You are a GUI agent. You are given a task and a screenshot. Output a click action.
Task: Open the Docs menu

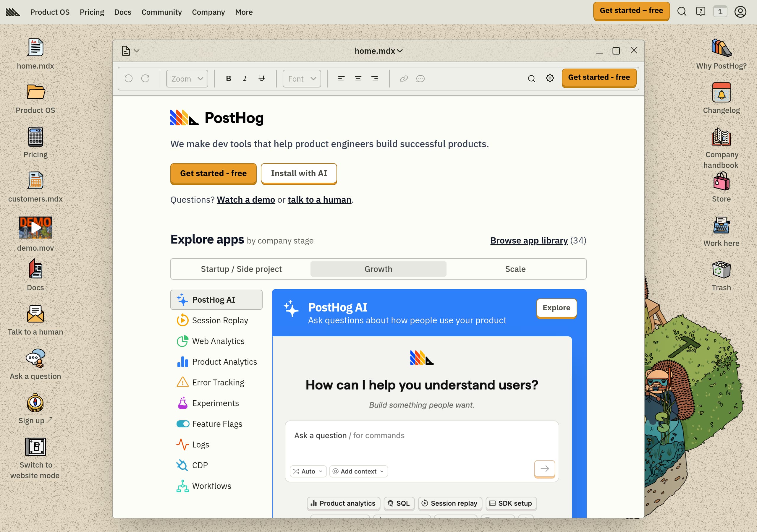pyautogui.click(x=122, y=12)
